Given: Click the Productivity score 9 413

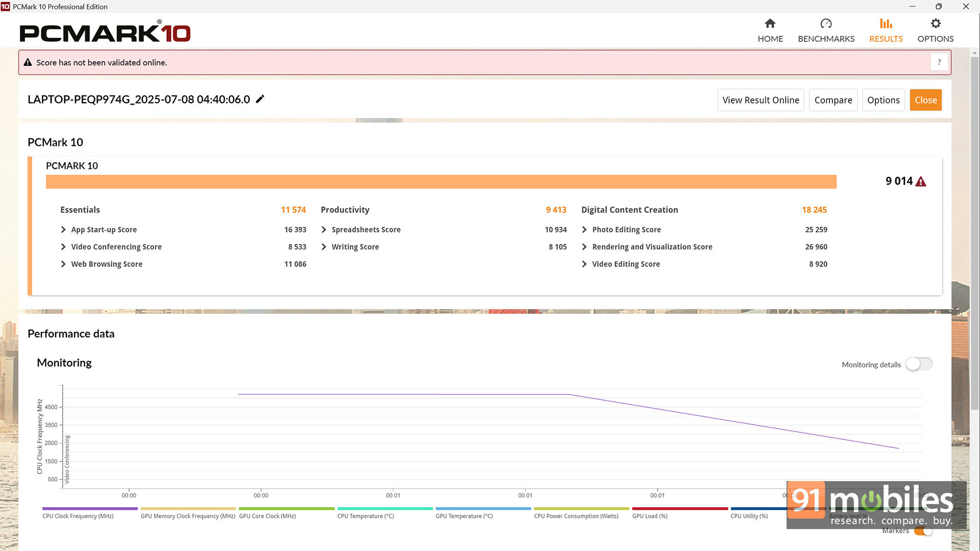Looking at the screenshot, I should point(556,210).
